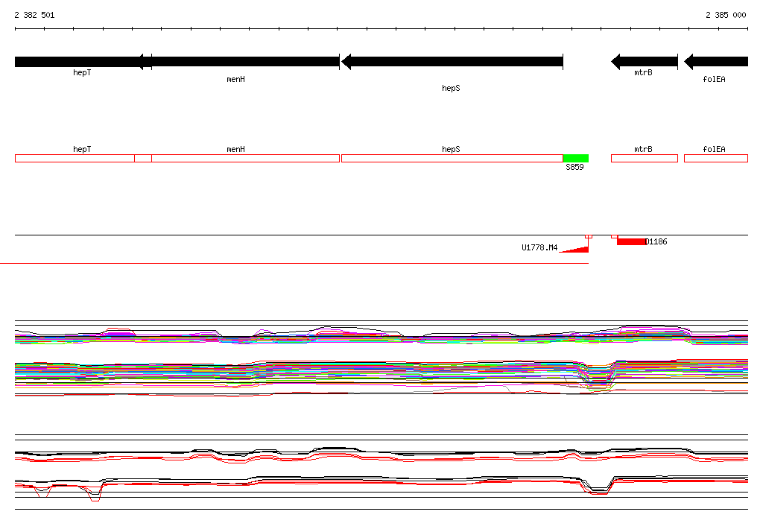Click folEA label above red box
This screenshot has height=532, width=763.
714,150
